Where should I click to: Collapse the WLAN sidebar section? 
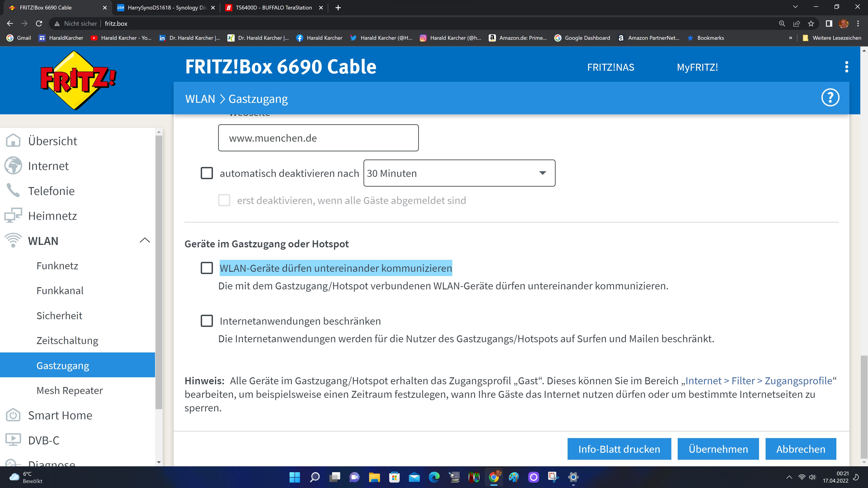(145, 240)
